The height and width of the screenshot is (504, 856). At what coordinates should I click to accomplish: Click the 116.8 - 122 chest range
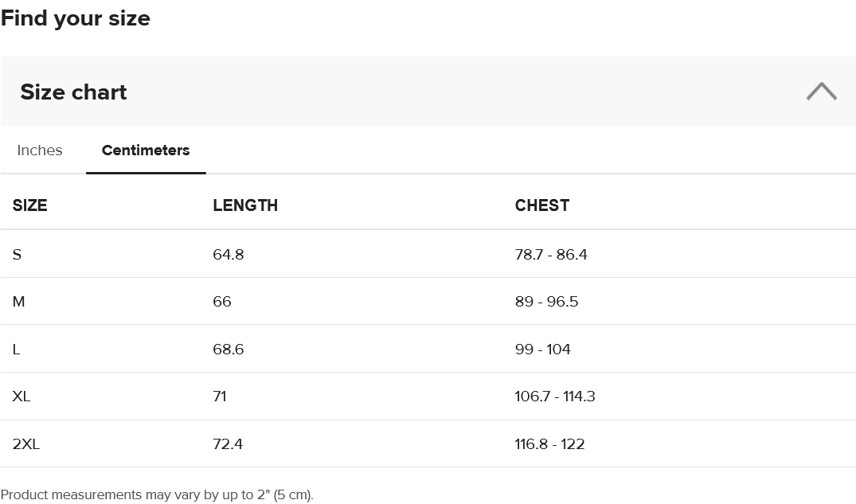[x=549, y=444]
